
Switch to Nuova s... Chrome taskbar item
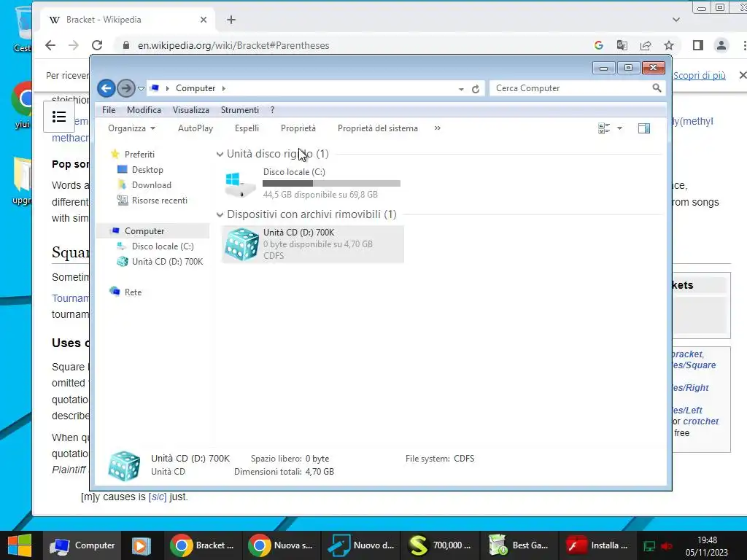click(x=282, y=545)
